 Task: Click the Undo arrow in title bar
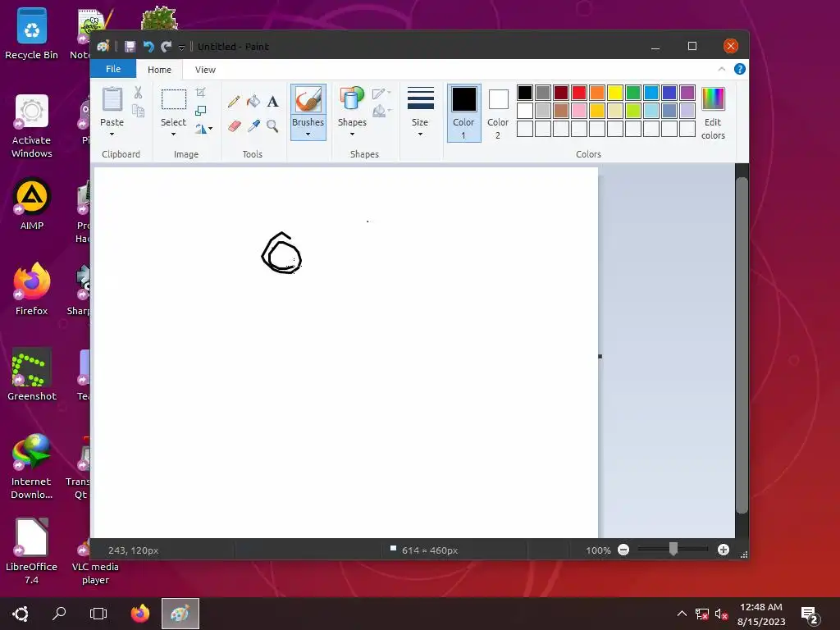click(148, 47)
